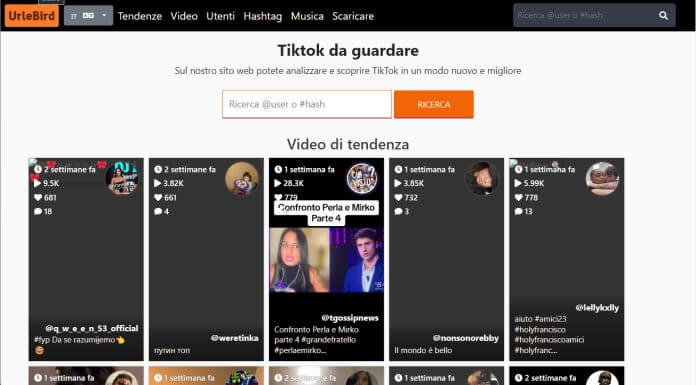Focus the top navbar search field

point(583,16)
